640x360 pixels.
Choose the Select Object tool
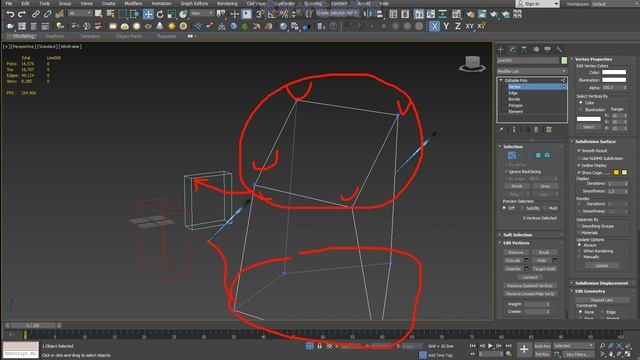(x=98, y=14)
